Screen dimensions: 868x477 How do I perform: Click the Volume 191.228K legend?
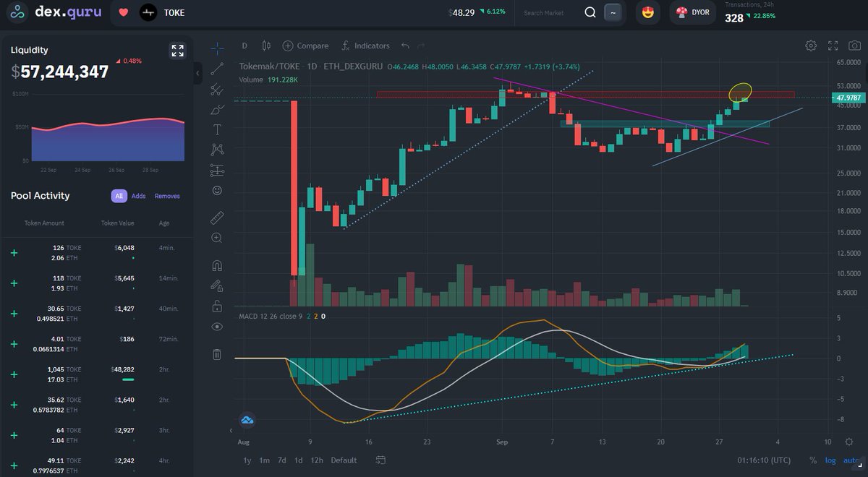(268, 79)
